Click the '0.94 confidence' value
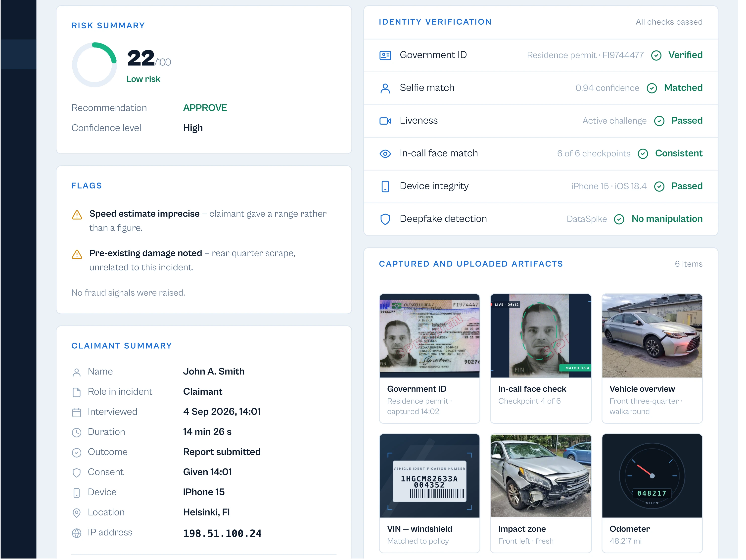The height and width of the screenshot is (560, 746). (607, 88)
